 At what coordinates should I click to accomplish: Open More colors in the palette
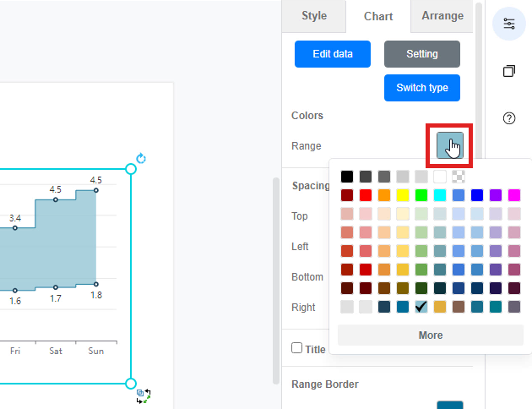click(430, 335)
